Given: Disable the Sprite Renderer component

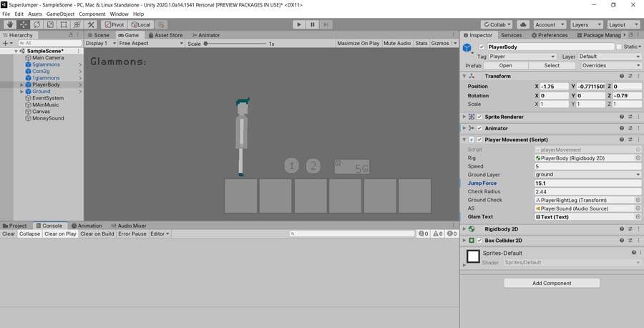Looking at the screenshot, I should pyautogui.click(x=479, y=117).
